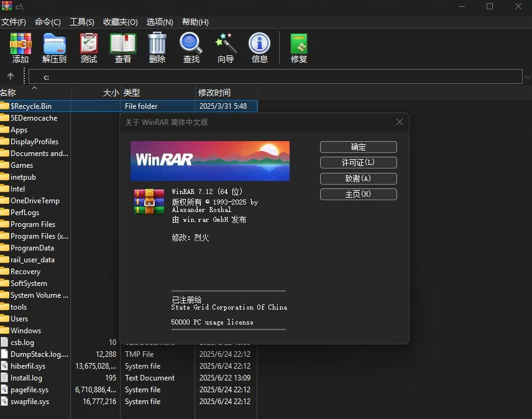Select the Windows folder icon

(x=5, y=331)
